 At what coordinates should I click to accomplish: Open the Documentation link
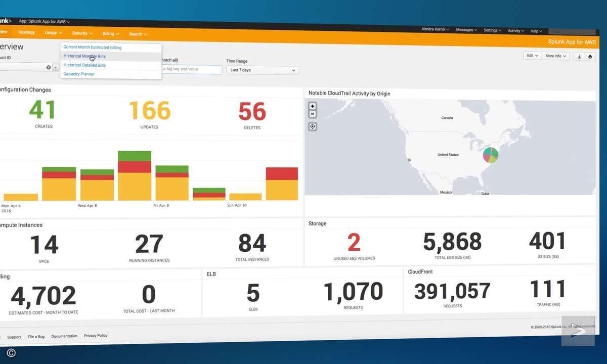pos(64,336)
